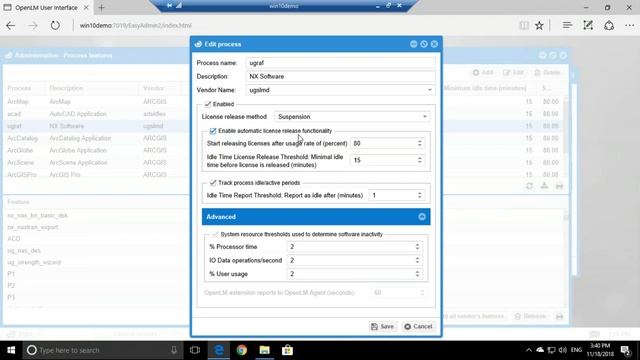
Task: Open Chrome from the taskbar
Action: pos(242,350)
